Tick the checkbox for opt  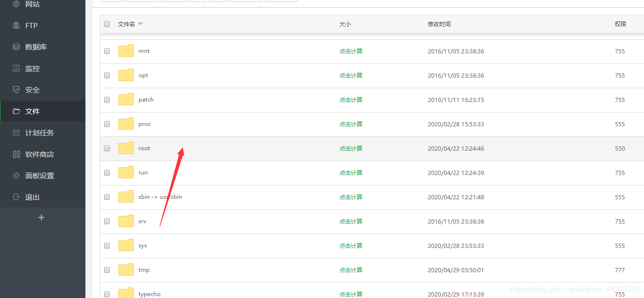coord(107,75)
